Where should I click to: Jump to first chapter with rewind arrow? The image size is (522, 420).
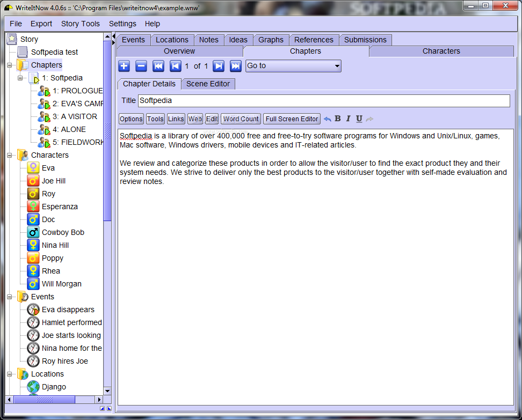pos(158,66)
